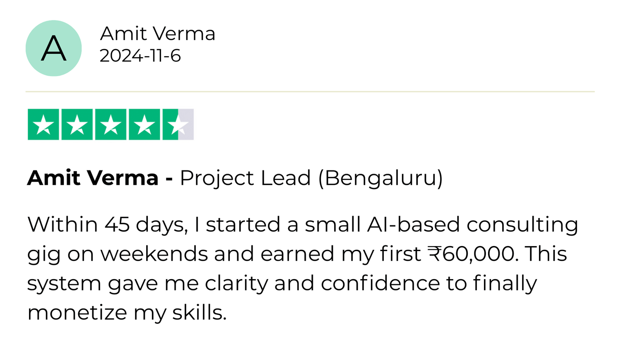Click the horizontal divider below the header
Screen dimensions: 621x364
[x=310, y=91]
